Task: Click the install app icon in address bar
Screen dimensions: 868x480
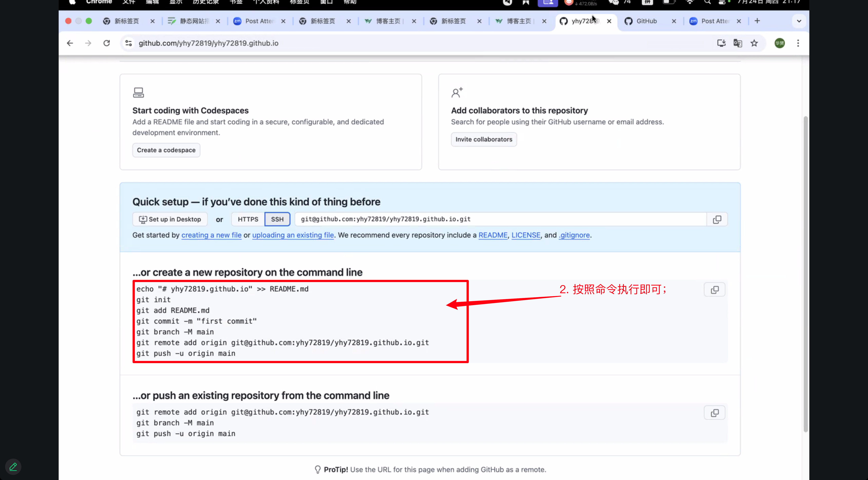Action: (721, 43)
